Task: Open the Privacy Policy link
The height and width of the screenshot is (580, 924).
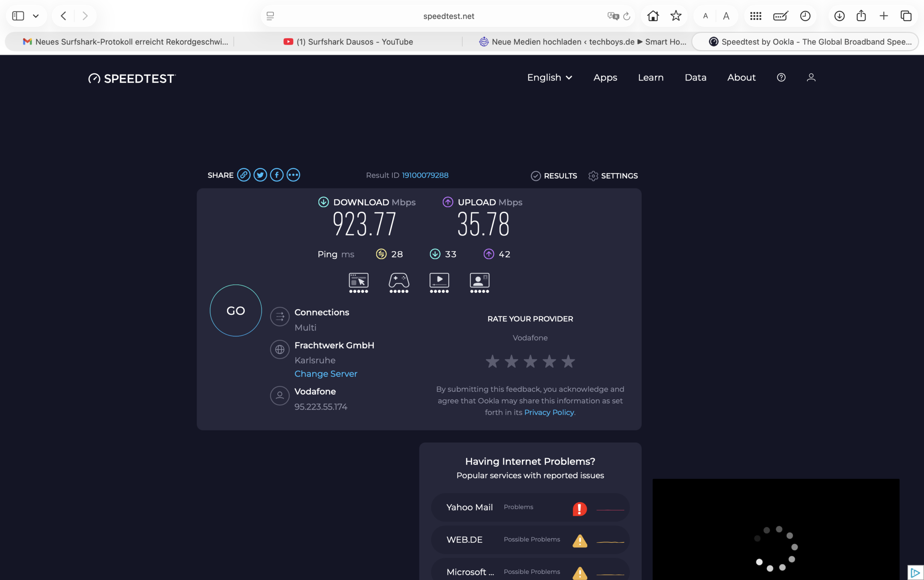Action: tap(549, 412)
